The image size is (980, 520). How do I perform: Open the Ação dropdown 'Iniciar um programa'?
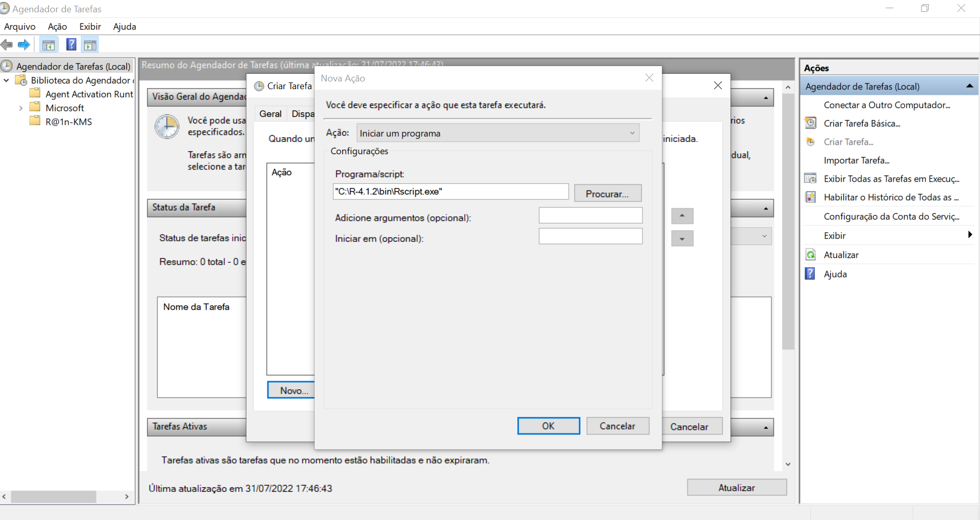click(498, 133)
